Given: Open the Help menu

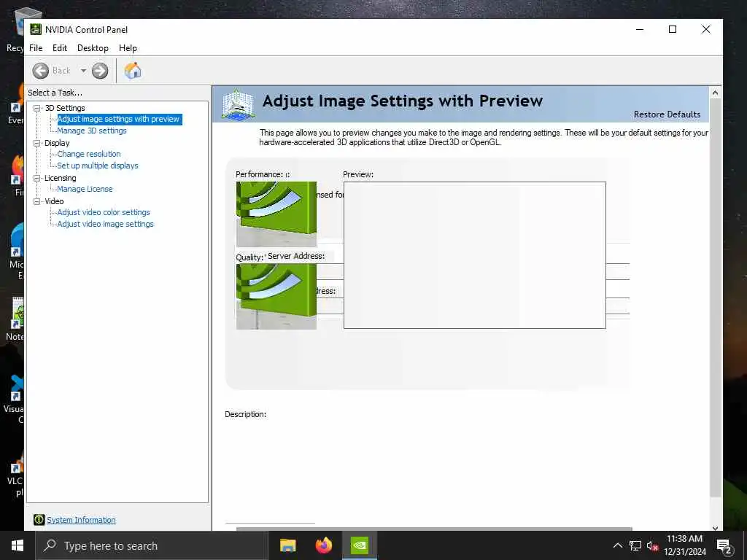Looking at the screenshot, I should 128,48.
